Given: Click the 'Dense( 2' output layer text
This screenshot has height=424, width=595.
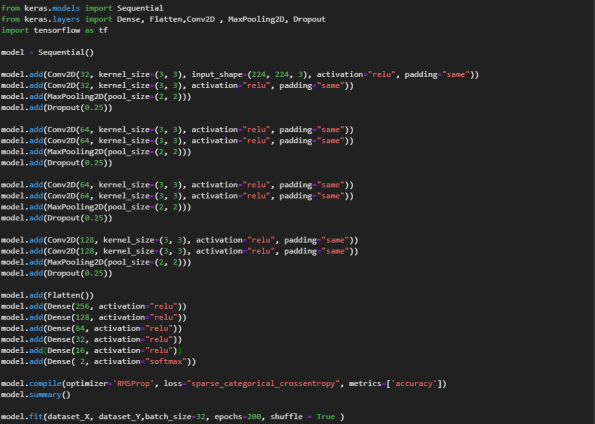Looking at the screenshot, I should pos(66,361).
